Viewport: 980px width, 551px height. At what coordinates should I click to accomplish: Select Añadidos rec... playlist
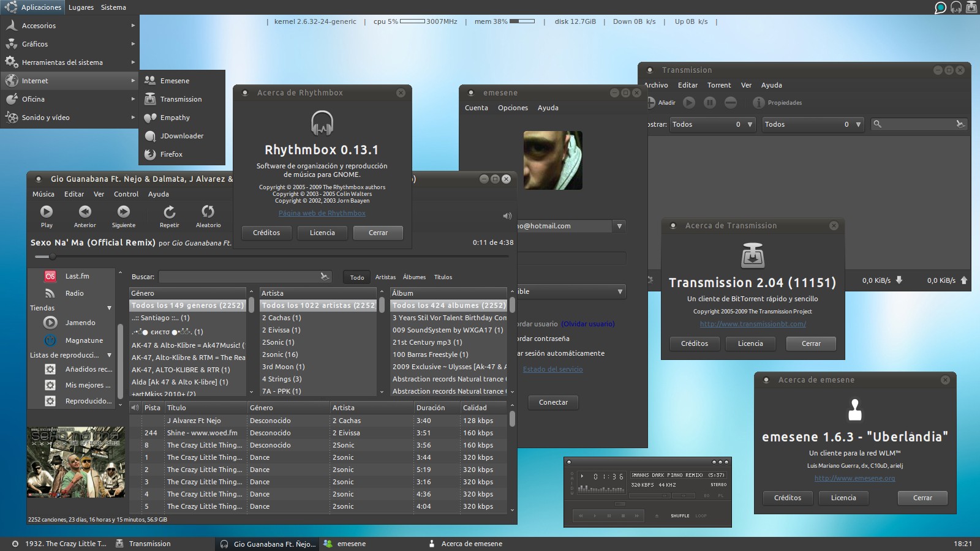point(88,369)
